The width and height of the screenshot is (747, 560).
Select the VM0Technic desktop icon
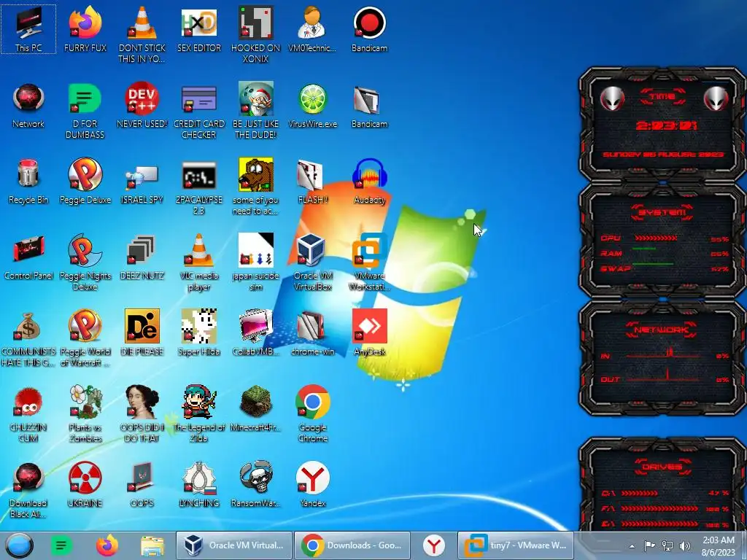(x=312, y=29)
